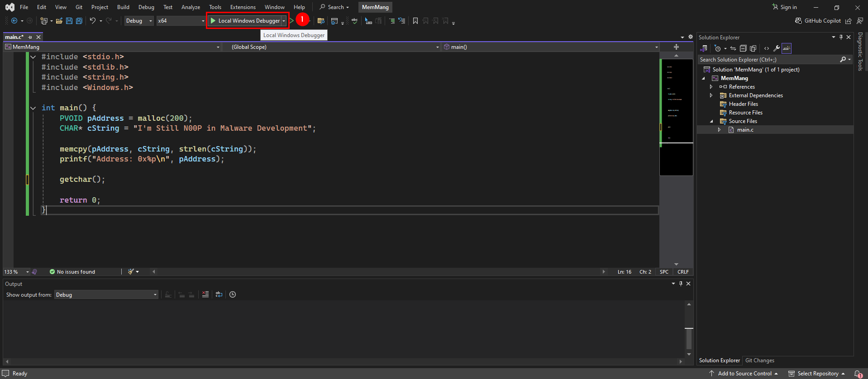Collapse the Source Files folder
The image size is (868, 379).
pos(711,121)
